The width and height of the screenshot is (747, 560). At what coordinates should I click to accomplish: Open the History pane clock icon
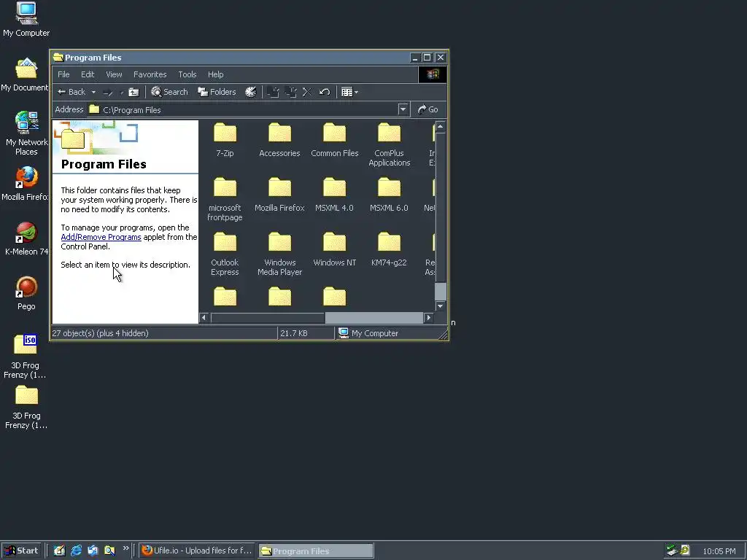251,92
